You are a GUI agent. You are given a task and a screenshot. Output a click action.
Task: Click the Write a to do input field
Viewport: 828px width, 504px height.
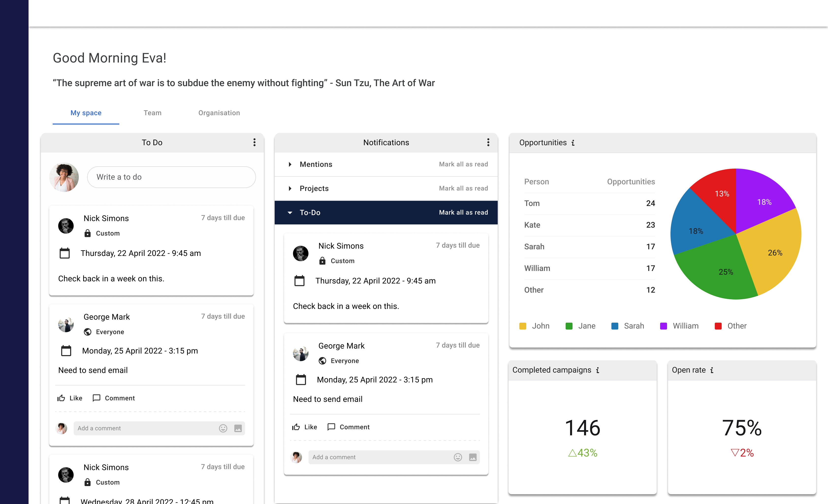pos(171,177)
